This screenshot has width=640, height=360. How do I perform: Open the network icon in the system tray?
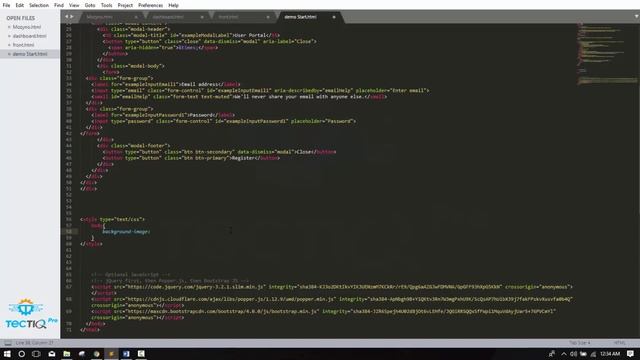click(593, 354)
